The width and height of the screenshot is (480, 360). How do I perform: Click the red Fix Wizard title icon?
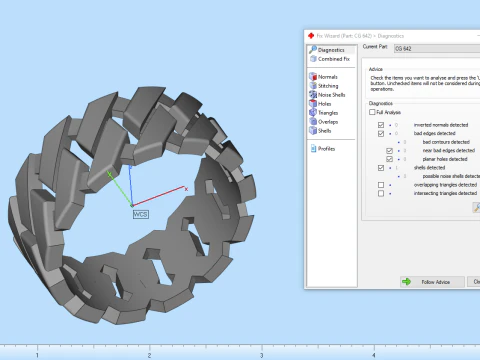(311, 36)
